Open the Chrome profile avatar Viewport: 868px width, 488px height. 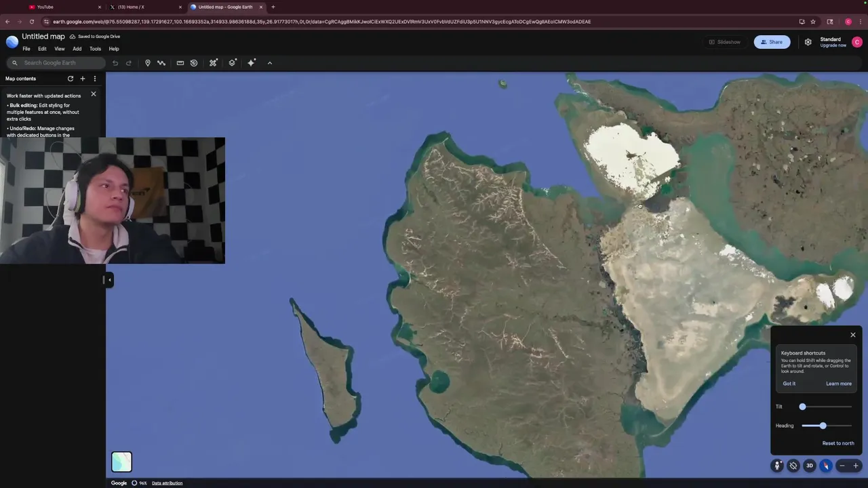[x=848, y=22]
